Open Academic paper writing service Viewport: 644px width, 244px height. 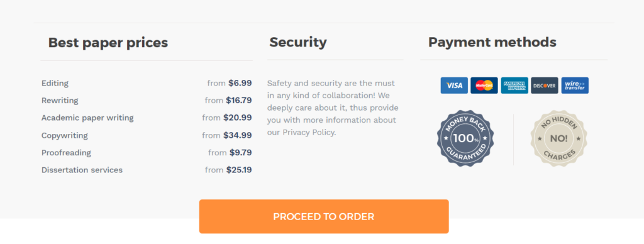[x=146, y=118]
